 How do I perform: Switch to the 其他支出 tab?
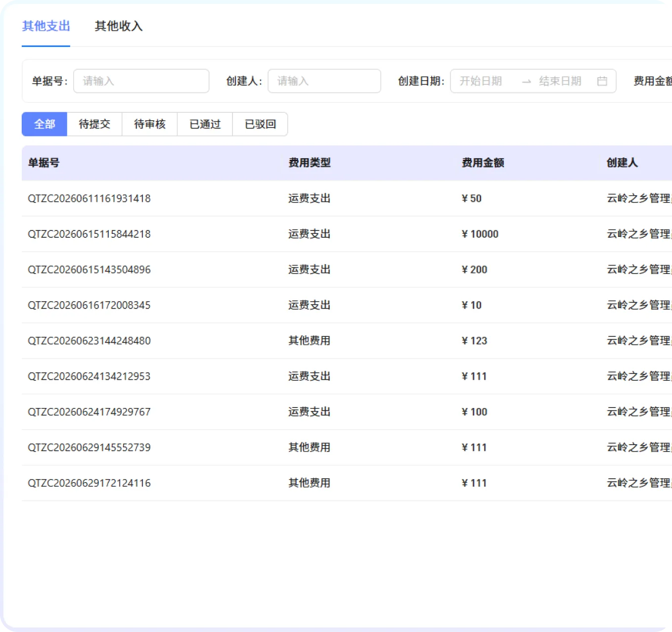click(x=46, y=26)
